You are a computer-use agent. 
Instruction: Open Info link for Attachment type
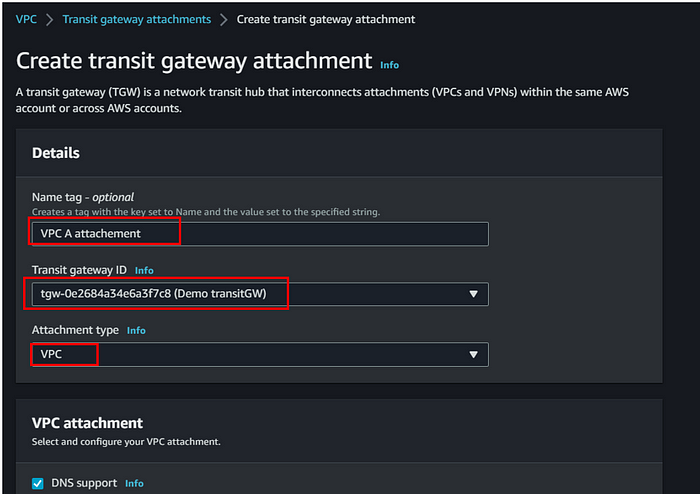click(136, 330)
